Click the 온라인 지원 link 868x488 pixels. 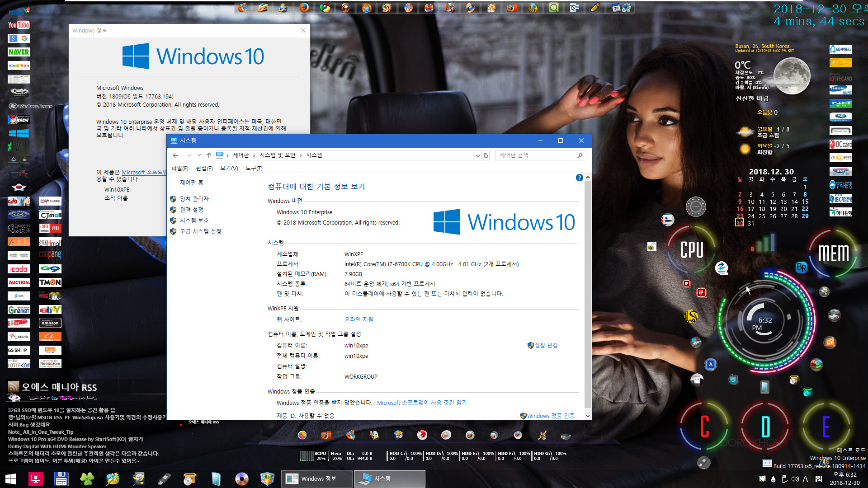click(x=359, y=319)
